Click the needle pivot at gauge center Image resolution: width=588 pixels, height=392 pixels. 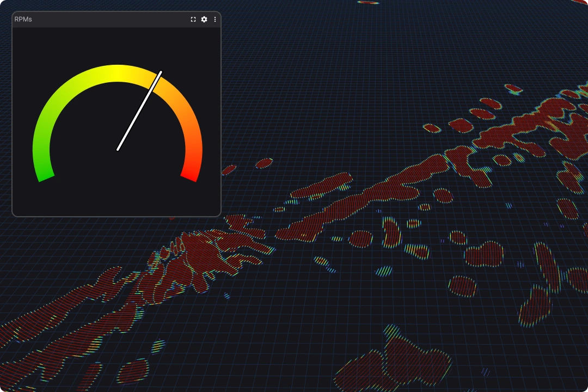point(118,150)
